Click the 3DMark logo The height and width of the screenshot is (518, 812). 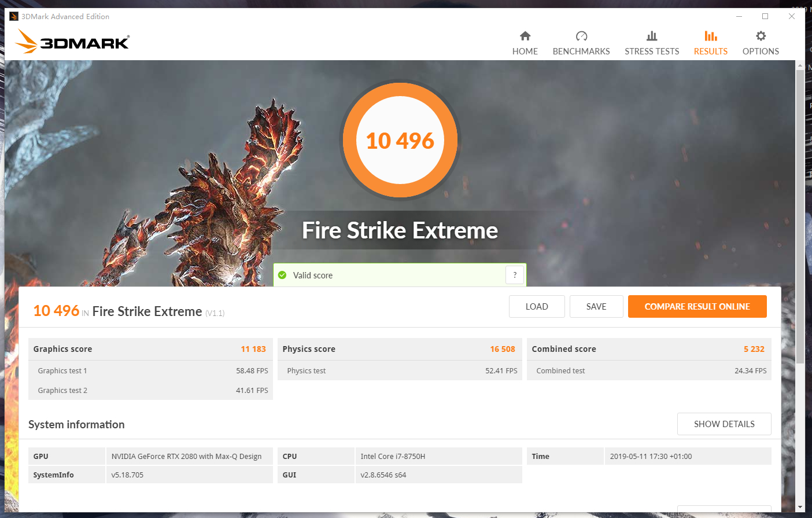[72, 41]
